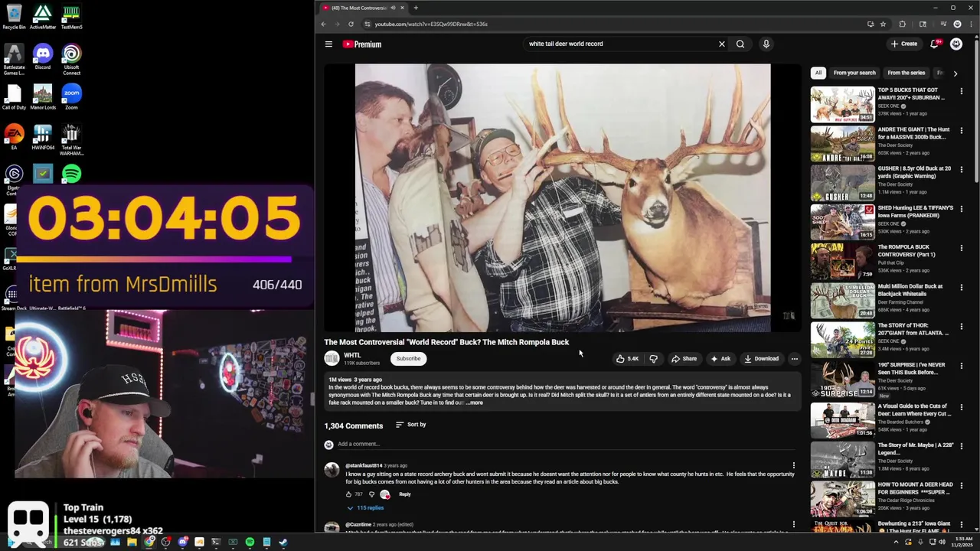Open a new Chrome tab
The height and width of the screenshot is (551, 980).
coord(416,8)
